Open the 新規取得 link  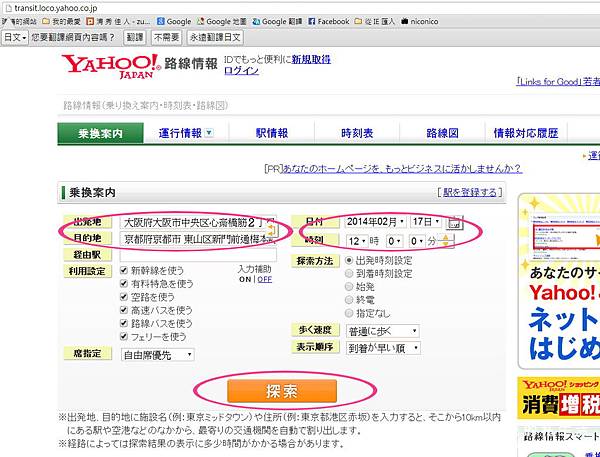[311, 59]
